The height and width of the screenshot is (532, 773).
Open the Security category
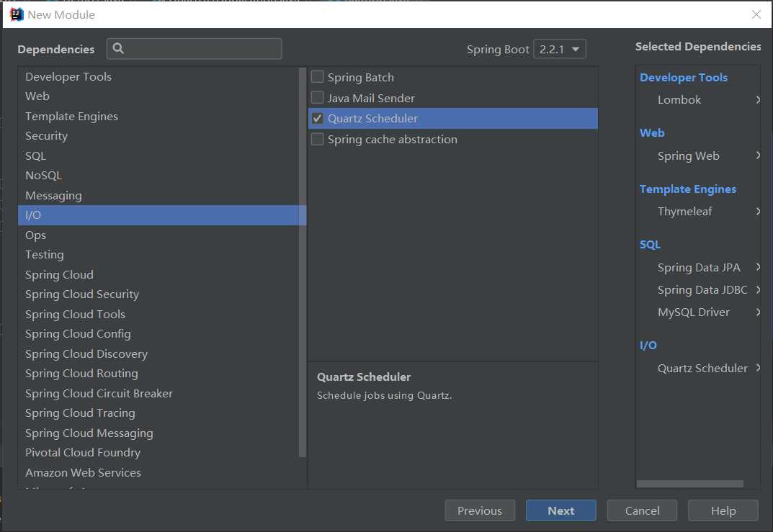[x=158, y=136]
